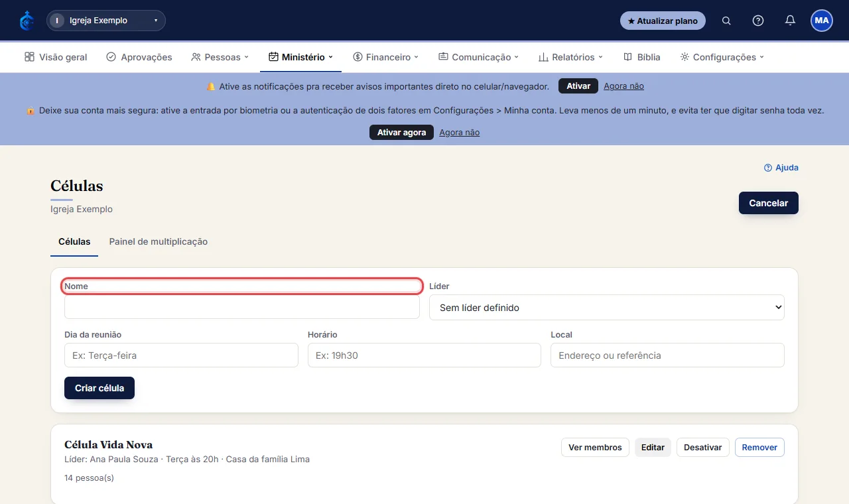Open the Aprovações menu item
The image size is (849, 504).
pos(139,57)
